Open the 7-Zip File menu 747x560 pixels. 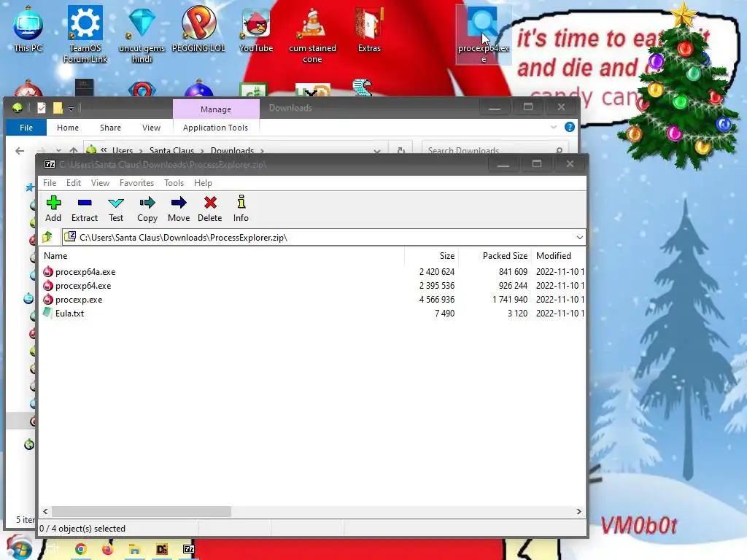point(50,183)
